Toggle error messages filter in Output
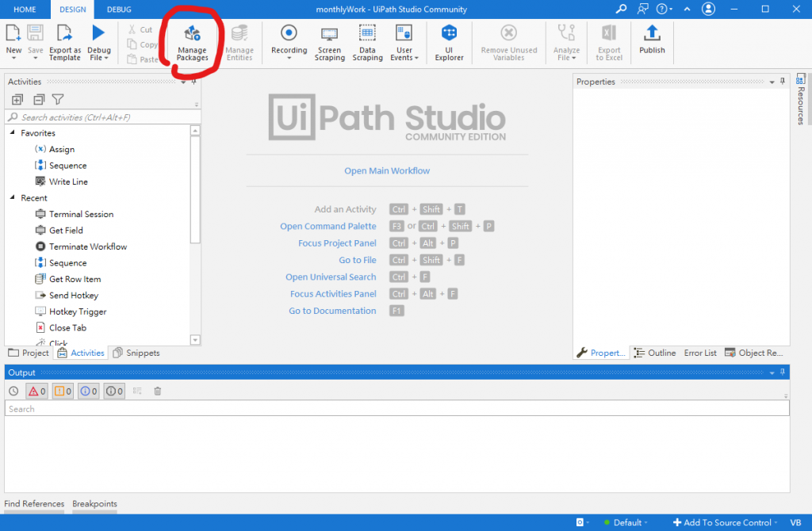 tap(37, 392)
